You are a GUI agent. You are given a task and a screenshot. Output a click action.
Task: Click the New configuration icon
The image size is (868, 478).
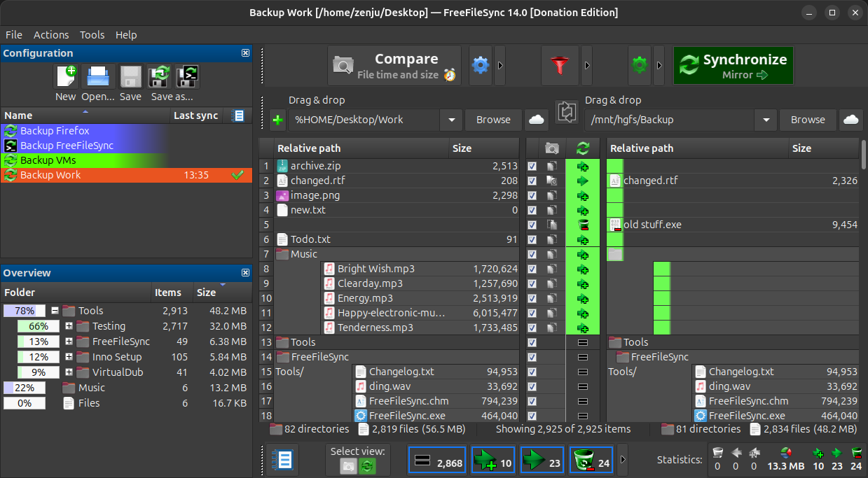[66, 76]
